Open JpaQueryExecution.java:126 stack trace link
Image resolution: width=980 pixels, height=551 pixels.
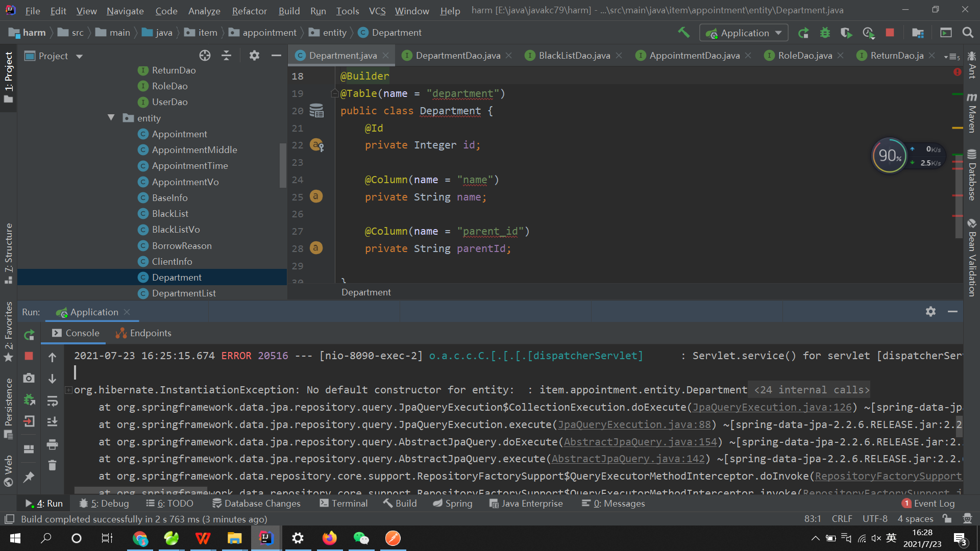point(772,407)
